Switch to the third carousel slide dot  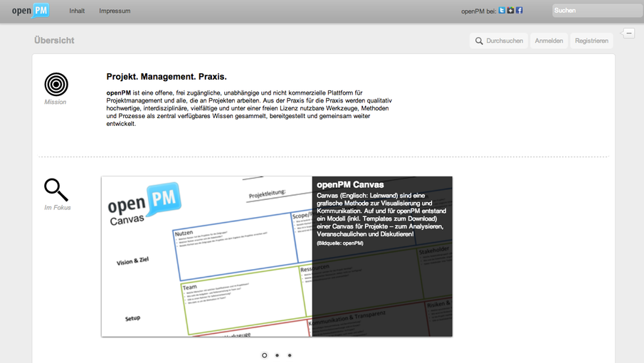coord(290,355)
